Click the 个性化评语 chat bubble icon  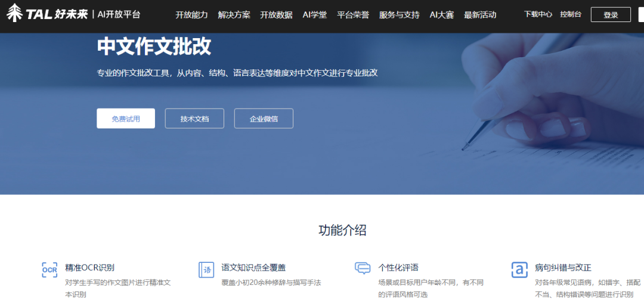click(363, 268)
